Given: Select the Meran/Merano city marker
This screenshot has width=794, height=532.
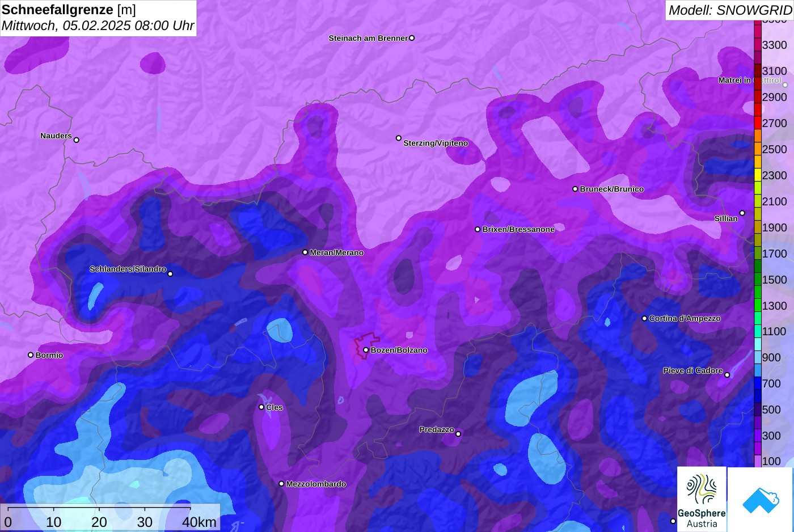Looking at the screenshot, I should (x=305, y=252).
